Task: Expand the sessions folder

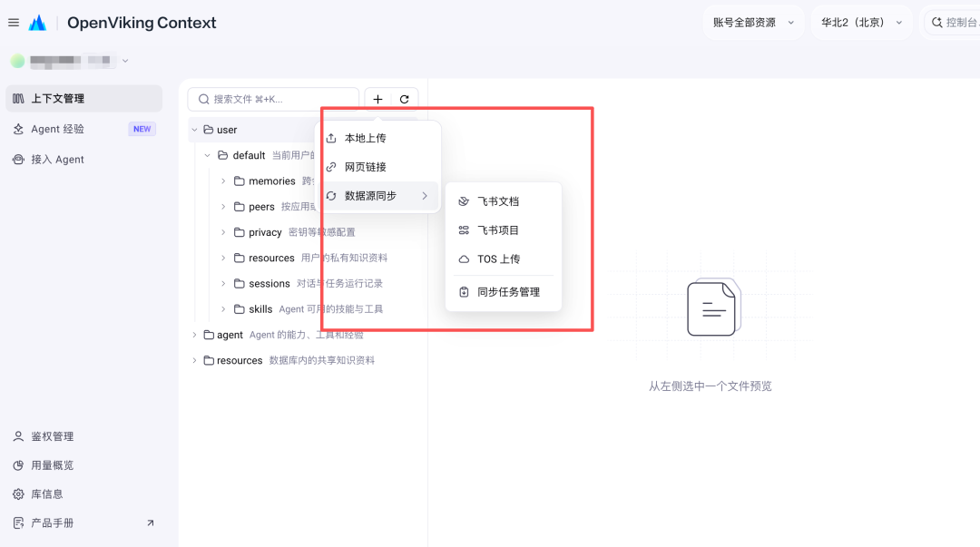Action: tap(223, 283)
